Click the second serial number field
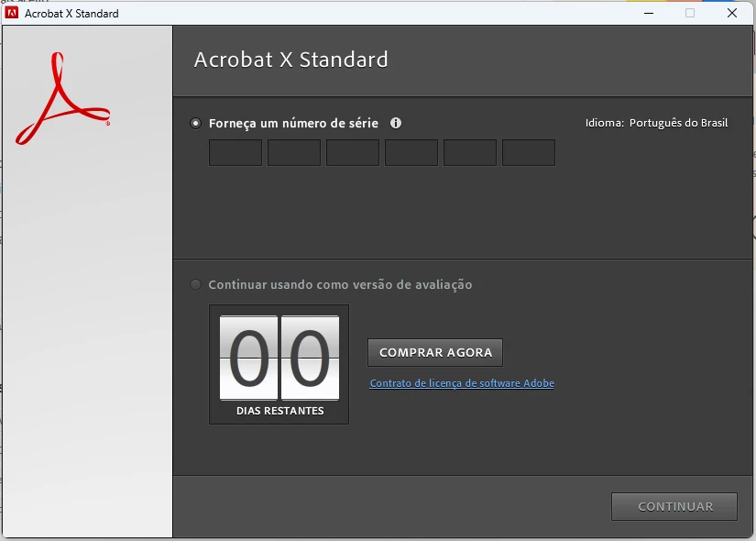756x541 pixels. click(x=294, y=152)
